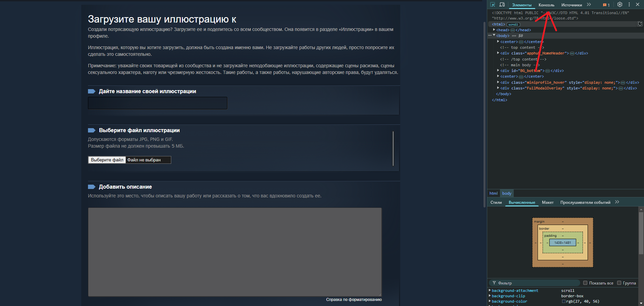Open "Справка по форматированию" link
The image size is (644, 306).
354,300
